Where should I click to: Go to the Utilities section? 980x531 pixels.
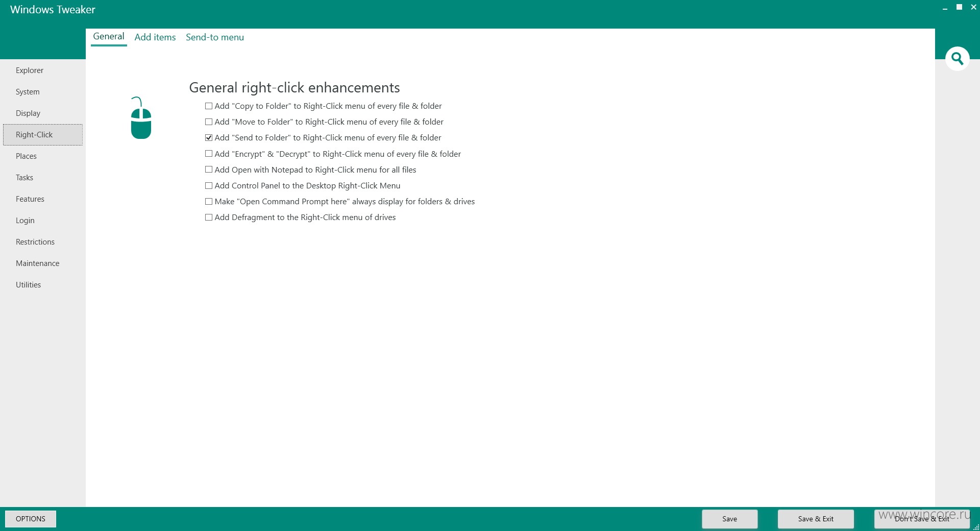click(x=43, y=285)
